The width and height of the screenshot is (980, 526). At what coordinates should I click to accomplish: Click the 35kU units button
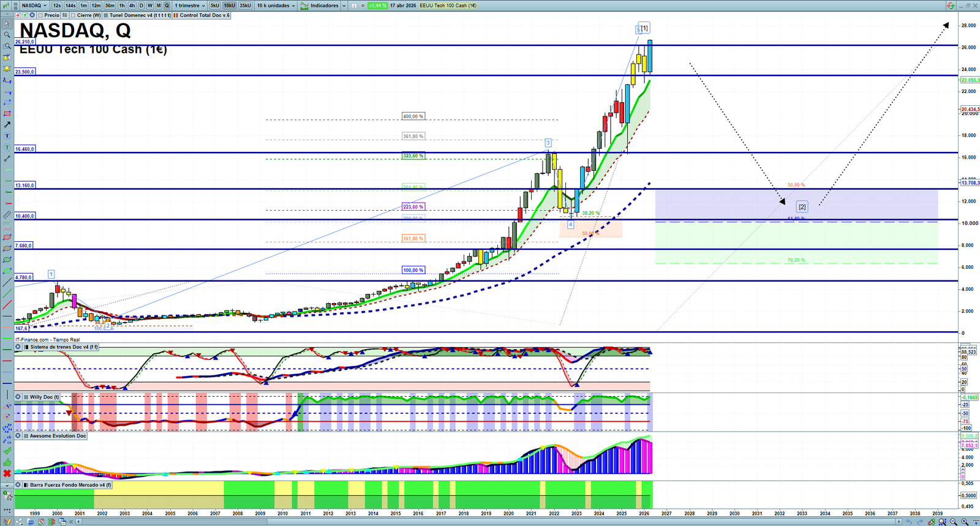[245, 6]
